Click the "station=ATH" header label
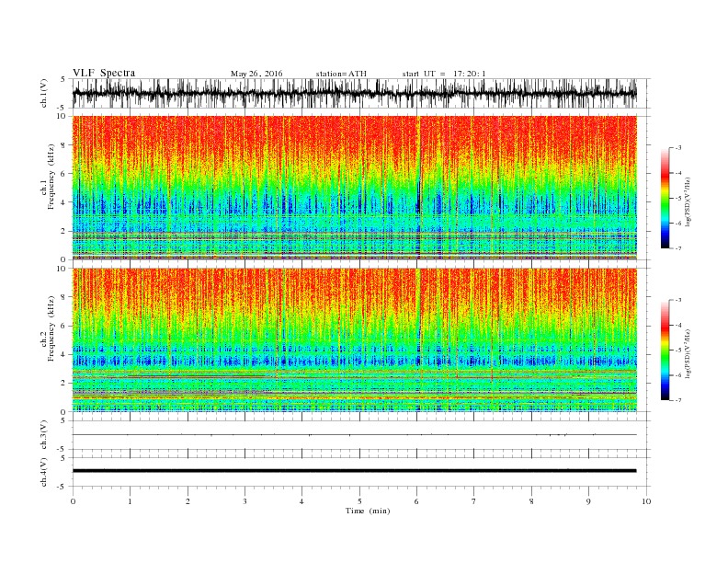This screenshot has height=563, width=728. [341, 74]
